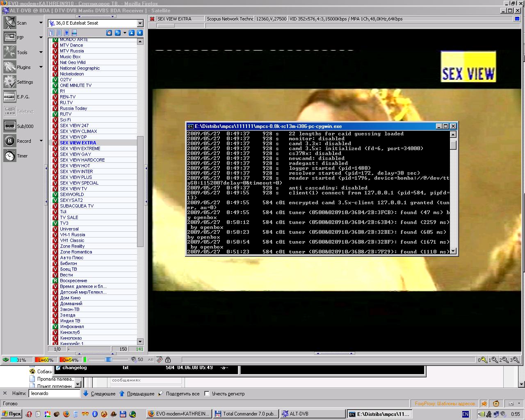
Task: Click the remote control icon in status bar
Action: 160,360
